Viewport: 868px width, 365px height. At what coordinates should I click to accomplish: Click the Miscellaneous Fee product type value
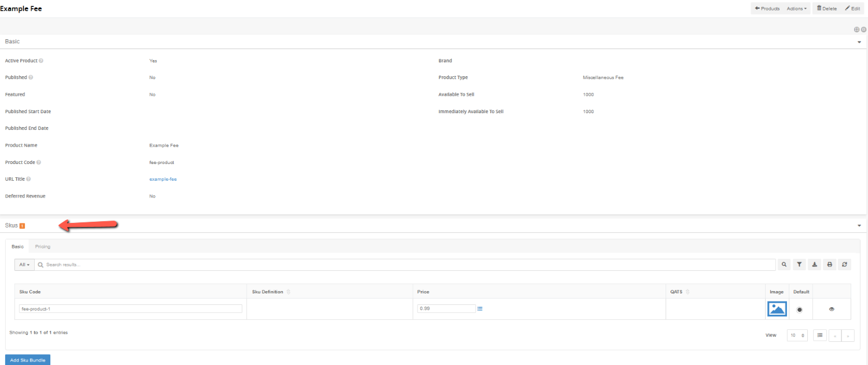tap(603, 77)
